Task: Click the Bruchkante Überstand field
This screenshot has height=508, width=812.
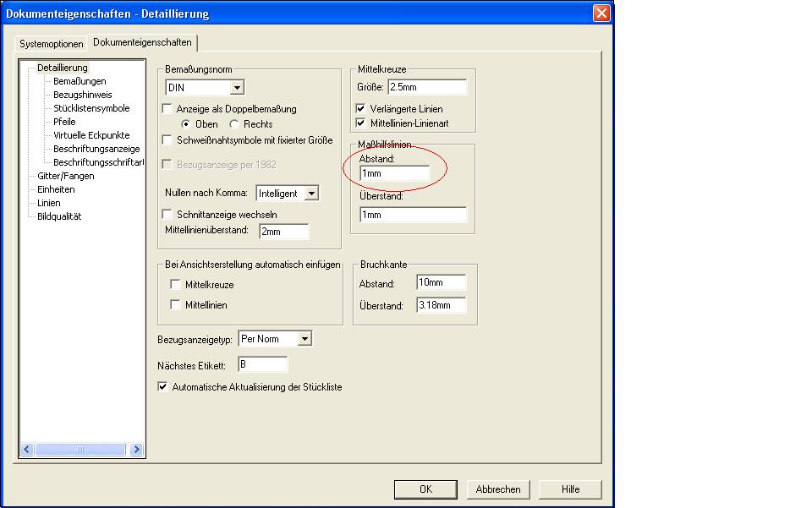Action: coord(442,305)
